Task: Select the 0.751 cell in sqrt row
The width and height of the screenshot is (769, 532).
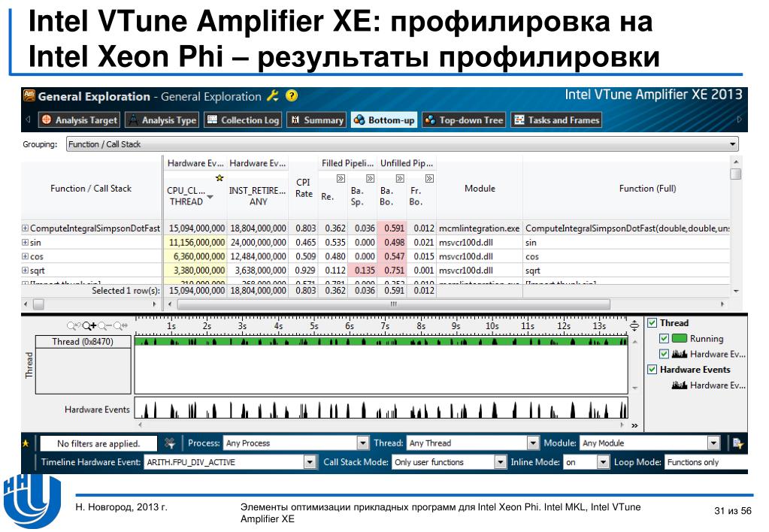Action: click(x=392, y=271)
